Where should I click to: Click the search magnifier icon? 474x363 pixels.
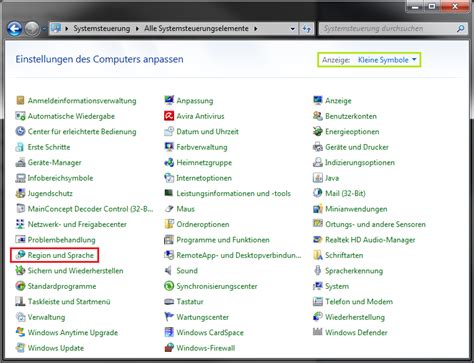(x=460, y=29)
